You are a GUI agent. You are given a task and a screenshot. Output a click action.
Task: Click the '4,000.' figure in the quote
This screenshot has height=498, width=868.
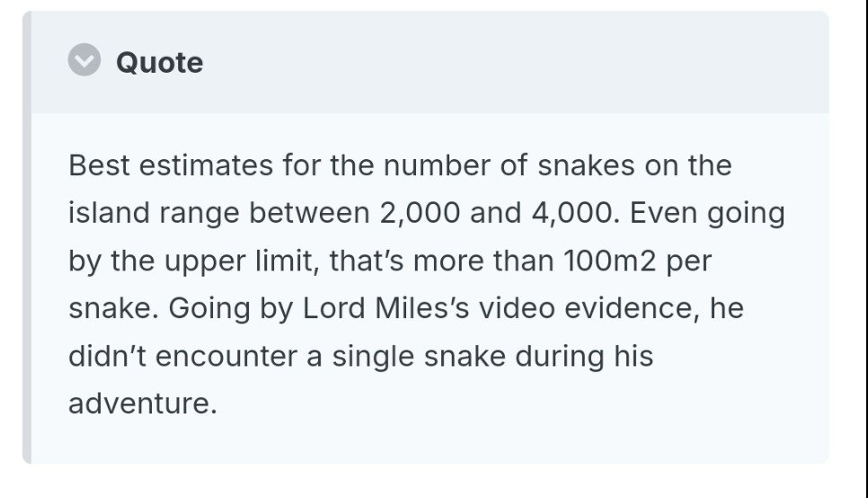(576, 213)
